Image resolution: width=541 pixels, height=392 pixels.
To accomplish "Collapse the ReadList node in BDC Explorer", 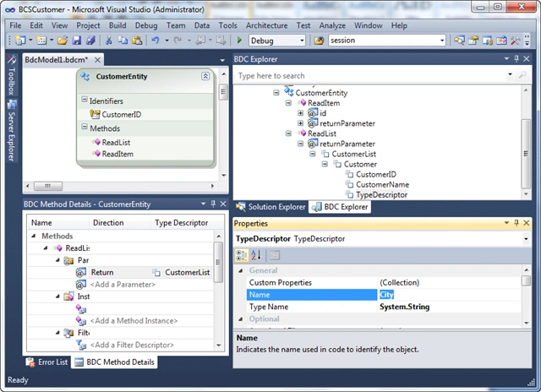I will click(x=288, y=133).
